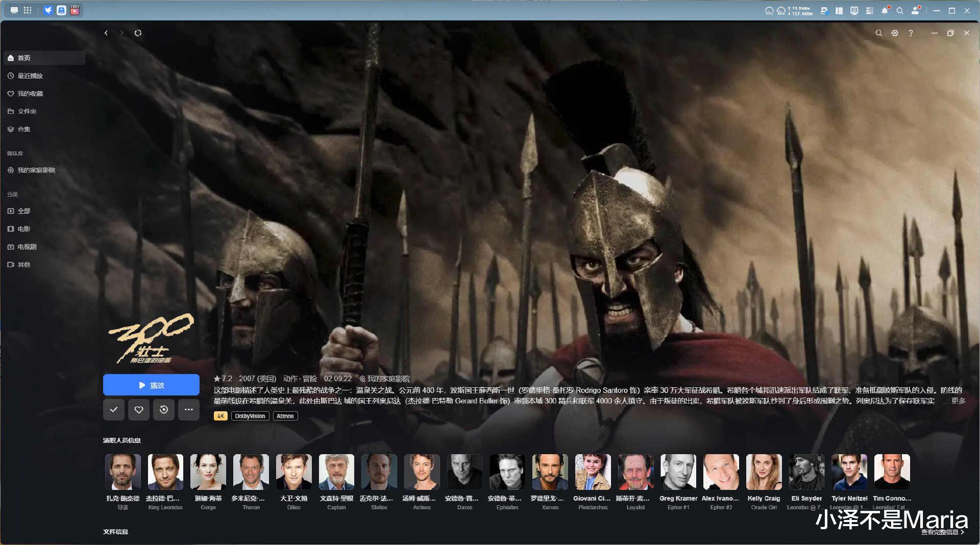Open search in the media app header
The width and height of the screenshot is (980, 545).
(x=879, y=33)
